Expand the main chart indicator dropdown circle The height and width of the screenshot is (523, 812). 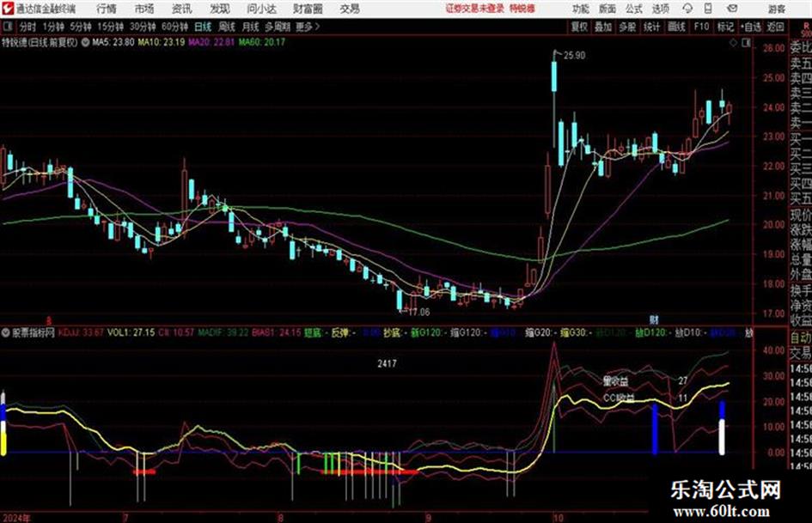click(85, 42)
